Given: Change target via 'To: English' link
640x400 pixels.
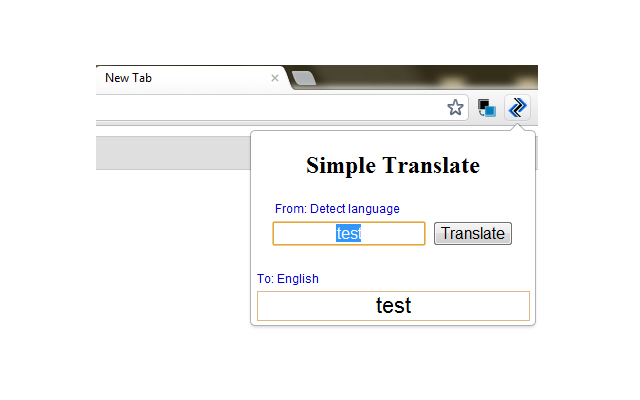Looking at the screenshot, I should point(288,279).
